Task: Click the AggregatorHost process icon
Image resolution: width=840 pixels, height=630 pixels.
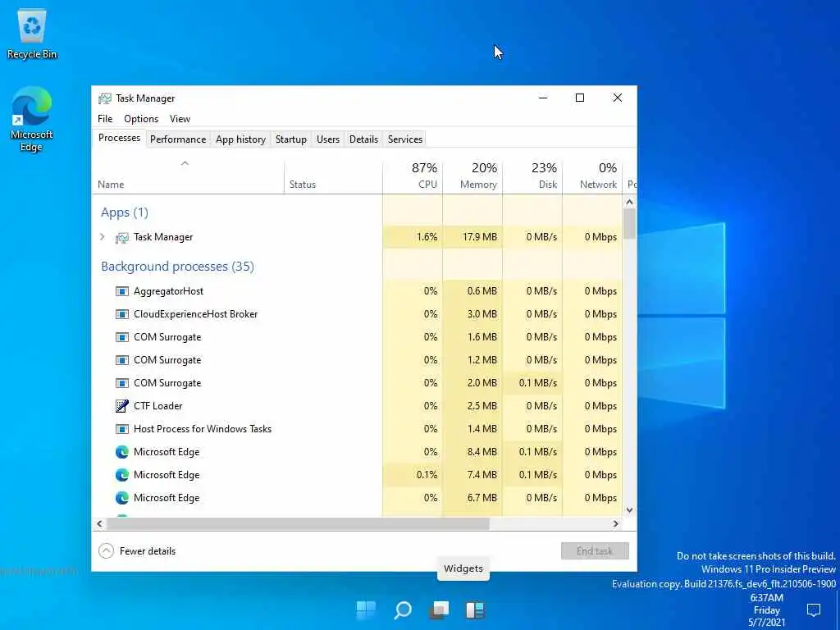Action: [x=122, y=291]
